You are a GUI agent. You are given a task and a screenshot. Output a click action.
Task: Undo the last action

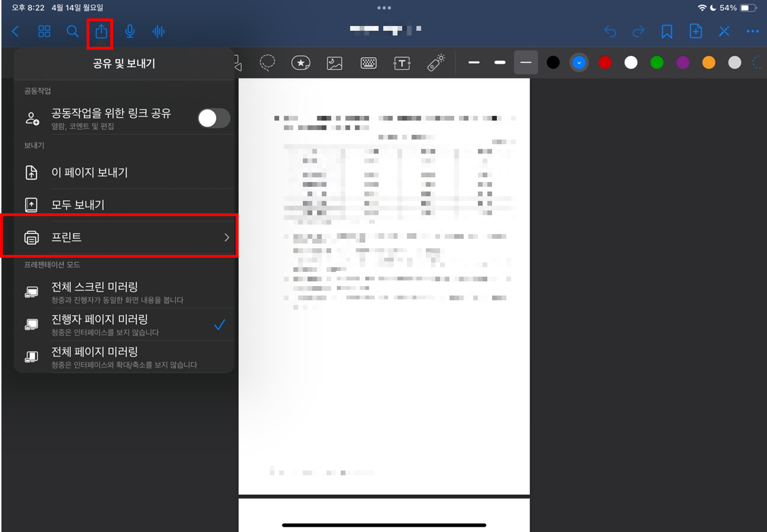[610, 31]
